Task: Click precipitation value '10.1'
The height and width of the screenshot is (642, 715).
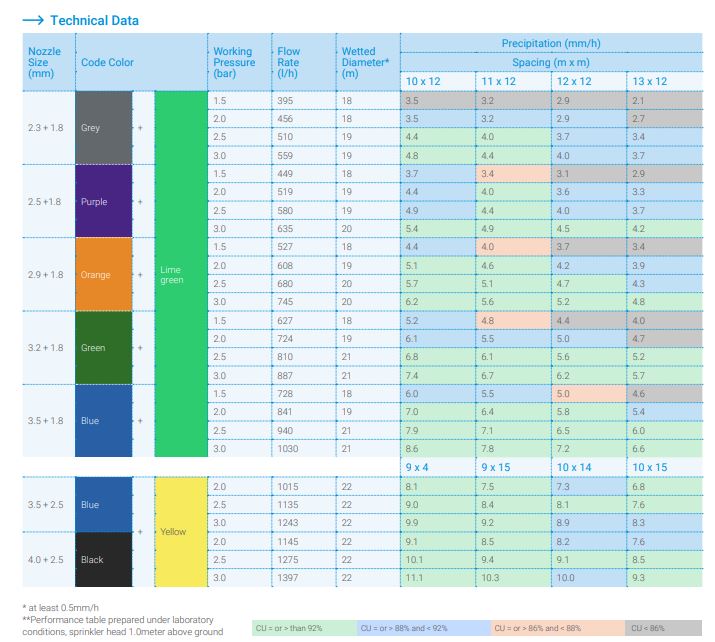Action: pyautogui.click(x=414, y=559)
